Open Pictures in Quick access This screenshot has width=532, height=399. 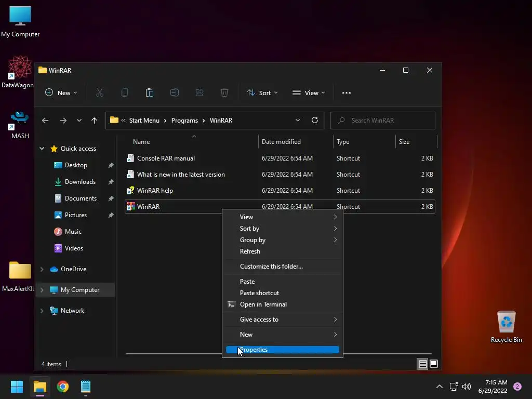pos(76,215)
